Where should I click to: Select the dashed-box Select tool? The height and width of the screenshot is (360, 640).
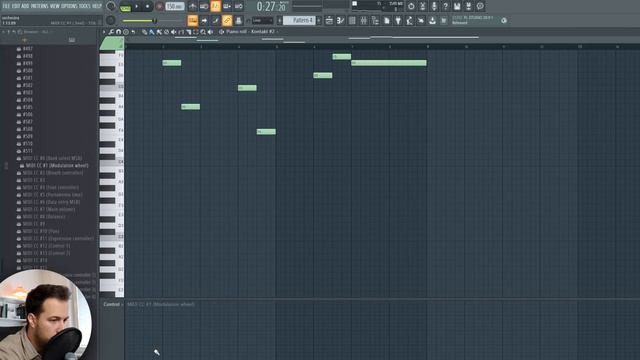tap(196, 32)
